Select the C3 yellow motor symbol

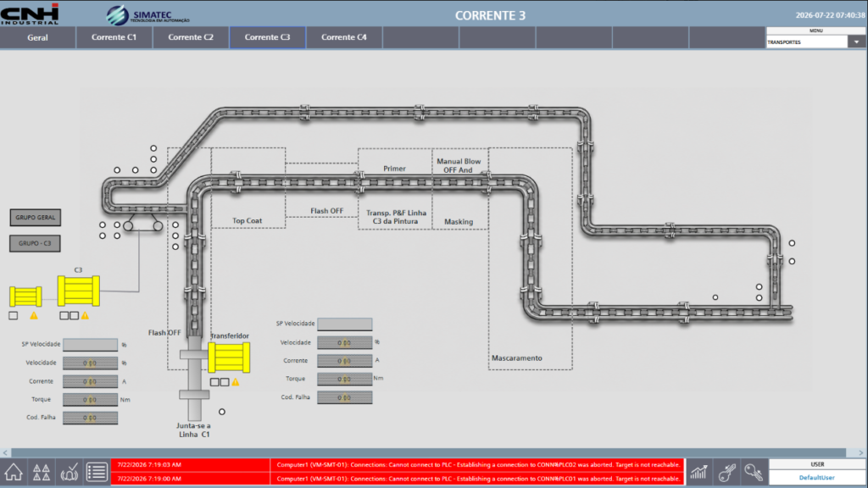click(79, 291)
